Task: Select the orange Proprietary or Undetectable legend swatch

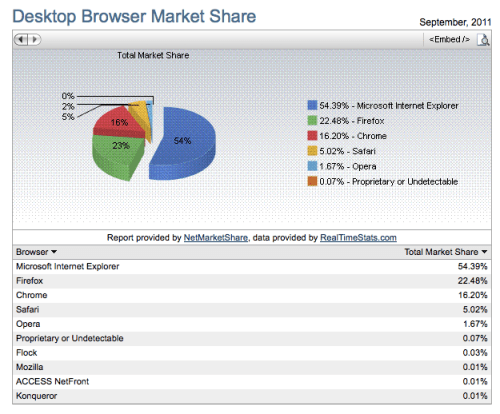Action: (x=312, y=181)
